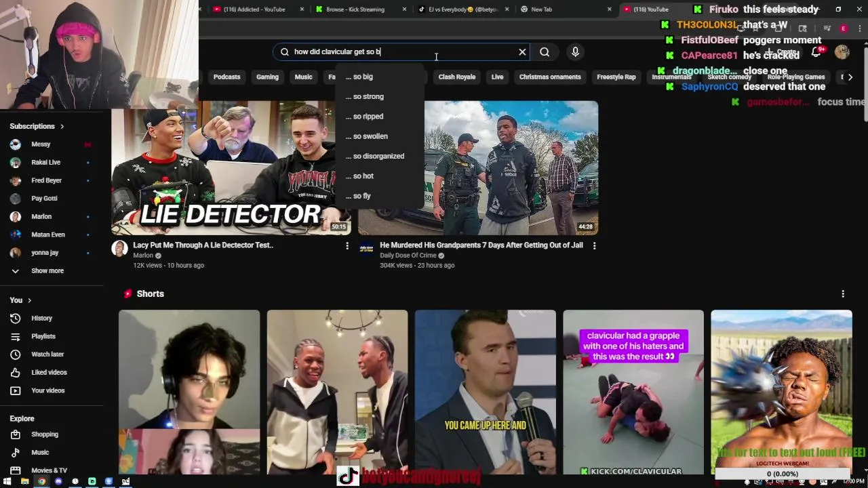Viewport: 868px width, 488px height.
Task: Switch to Browse - Kick Streaming tab
Action: (356, 9)
